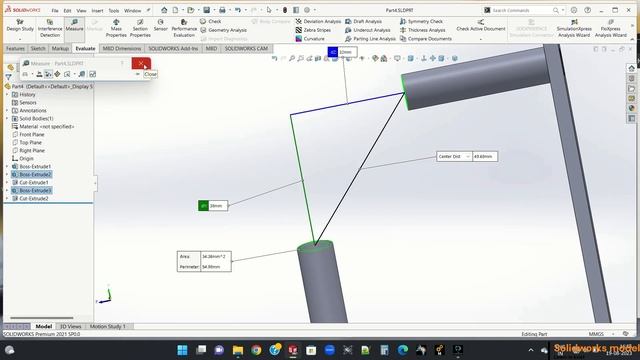Click the Undo icon in top toolbar
This screenshot has height=360, width=640.
coord(238,10)
